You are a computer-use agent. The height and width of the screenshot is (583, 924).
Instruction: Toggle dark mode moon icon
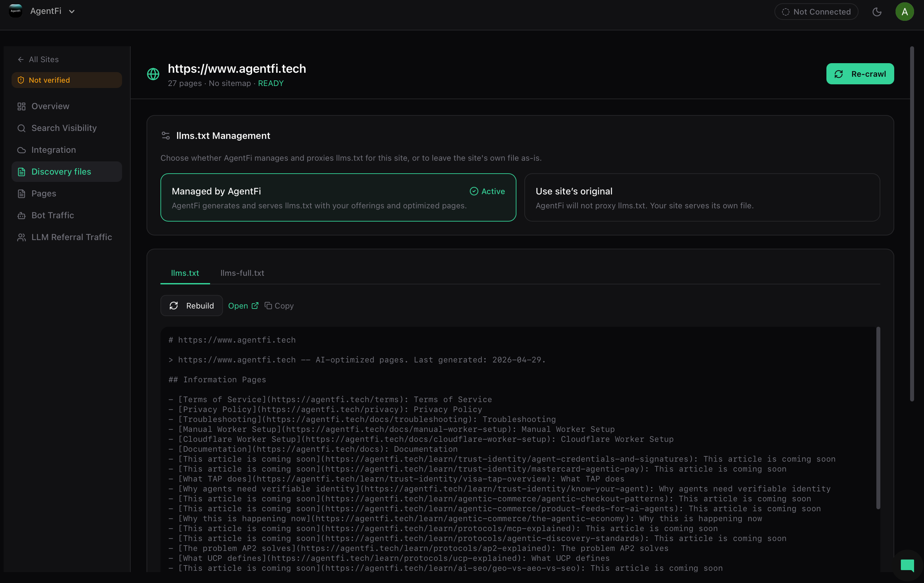[877, 12]
